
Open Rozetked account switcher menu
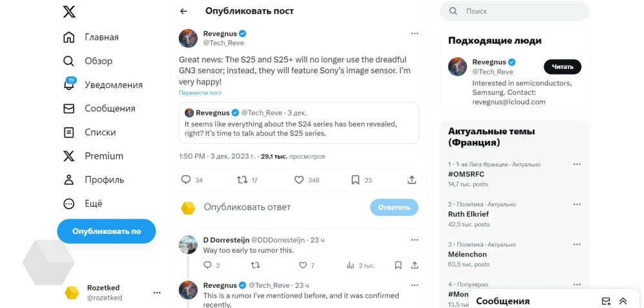click(156, 293)
